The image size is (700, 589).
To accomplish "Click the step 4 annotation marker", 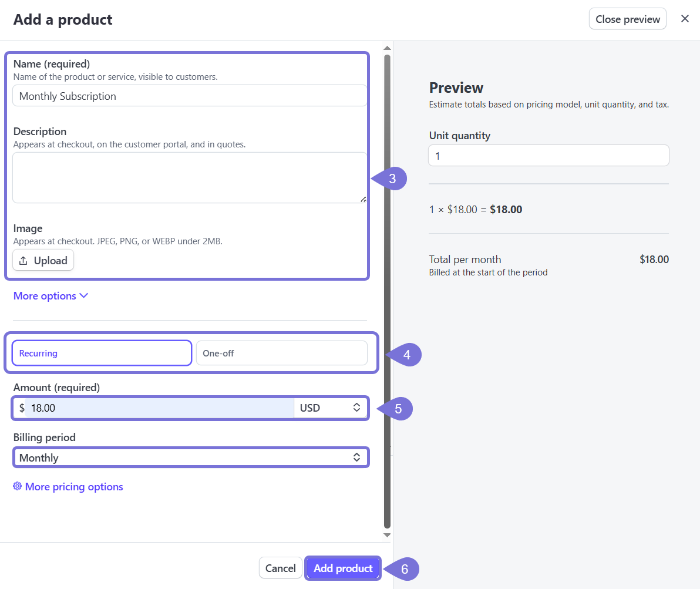I will click(x=406, y=355).
